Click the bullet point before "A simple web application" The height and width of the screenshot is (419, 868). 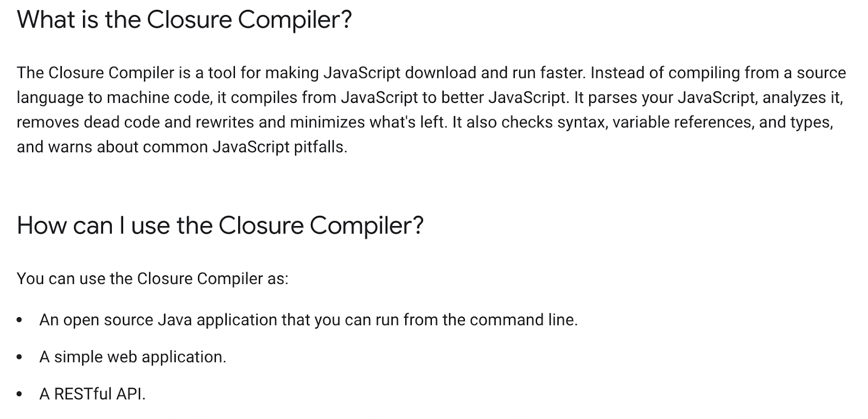tap(20, 357)
